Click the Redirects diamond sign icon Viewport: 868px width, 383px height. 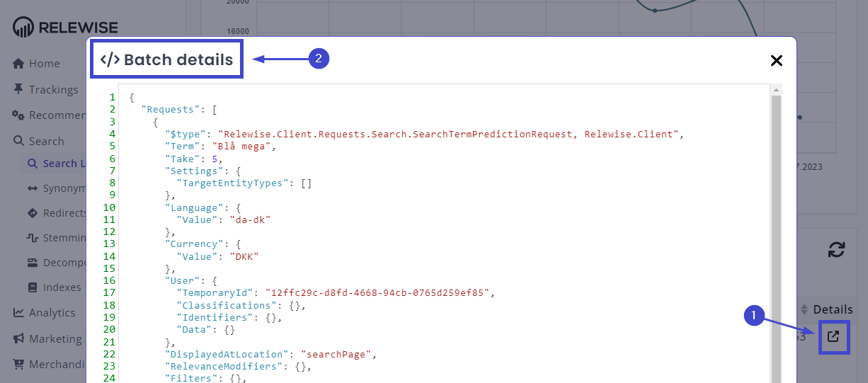32,213
